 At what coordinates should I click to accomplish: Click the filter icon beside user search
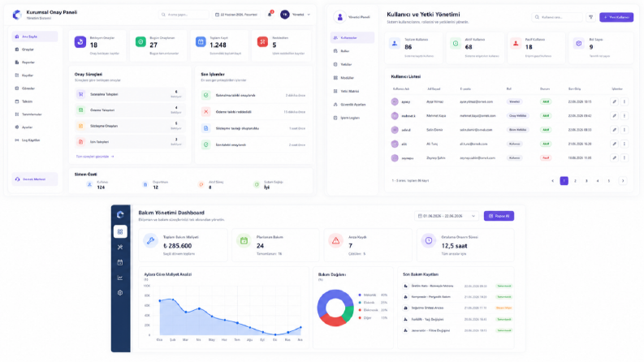590,17
